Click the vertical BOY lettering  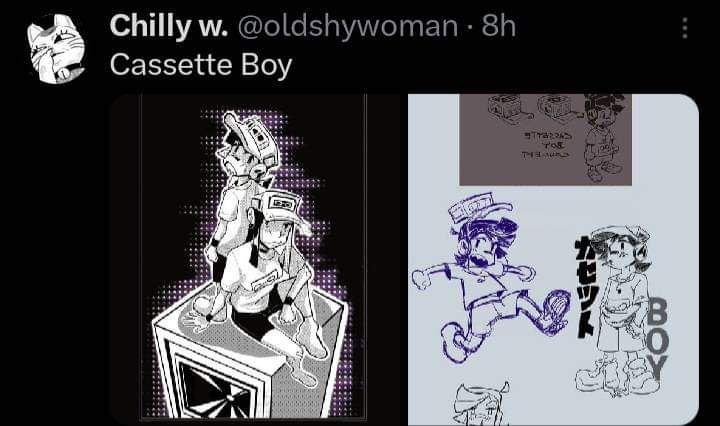pyautogui.click(x=658, y=339)
